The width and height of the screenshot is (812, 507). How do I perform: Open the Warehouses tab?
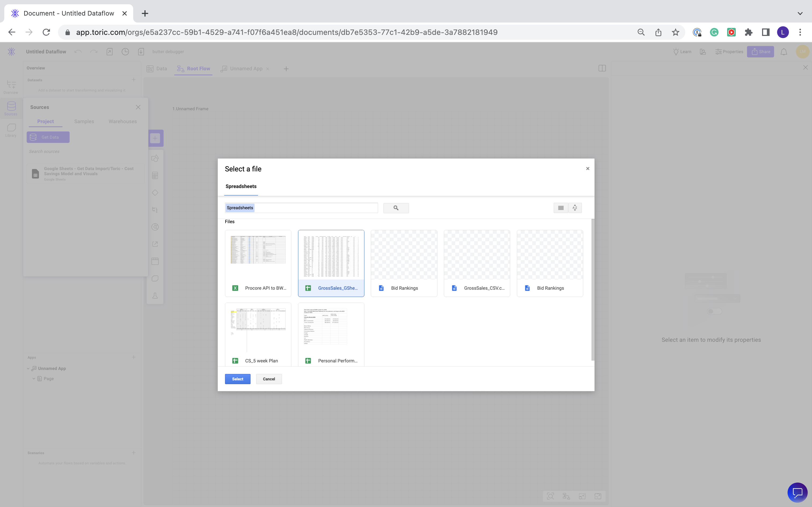coord(122,121)
